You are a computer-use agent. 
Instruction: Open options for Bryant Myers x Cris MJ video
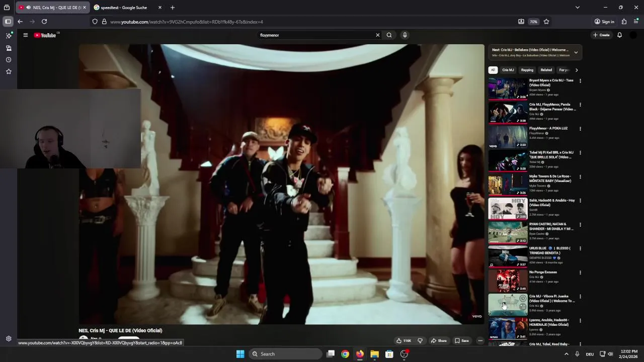click(x=580, y=81)
